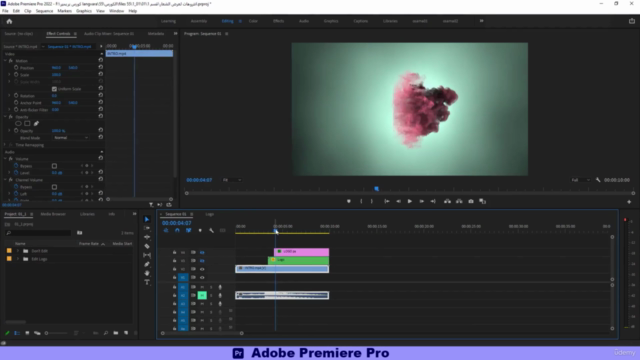
Task: Toggle the Scale animation stopwatch
Action: (16, 75)
